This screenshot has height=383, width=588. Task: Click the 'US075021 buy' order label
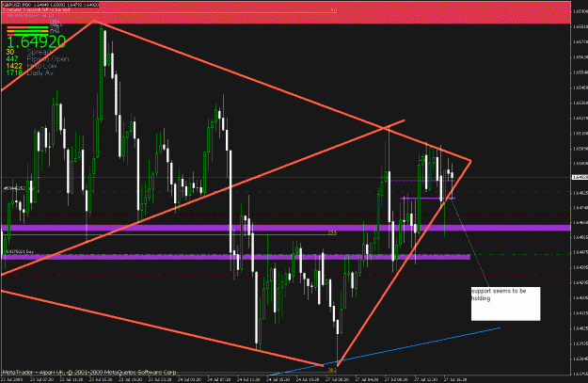coord(18,251)
